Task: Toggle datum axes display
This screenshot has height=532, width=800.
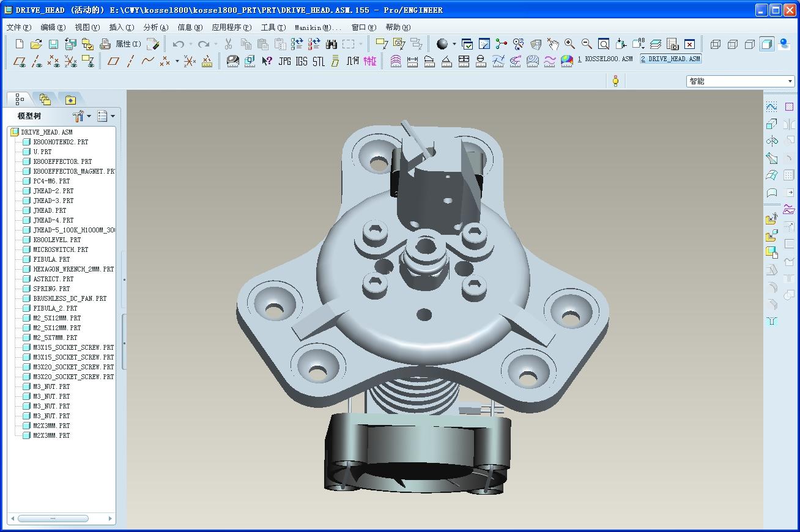Action: (x=37, y=61)
